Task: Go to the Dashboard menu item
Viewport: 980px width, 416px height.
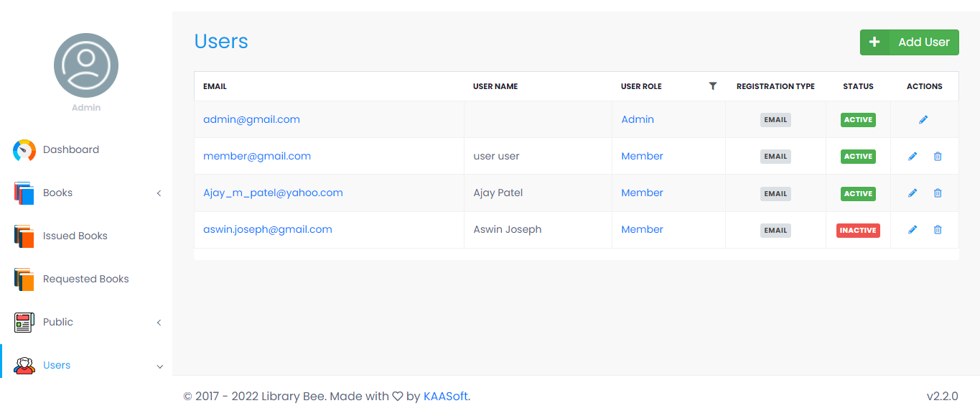Action: 86,150
